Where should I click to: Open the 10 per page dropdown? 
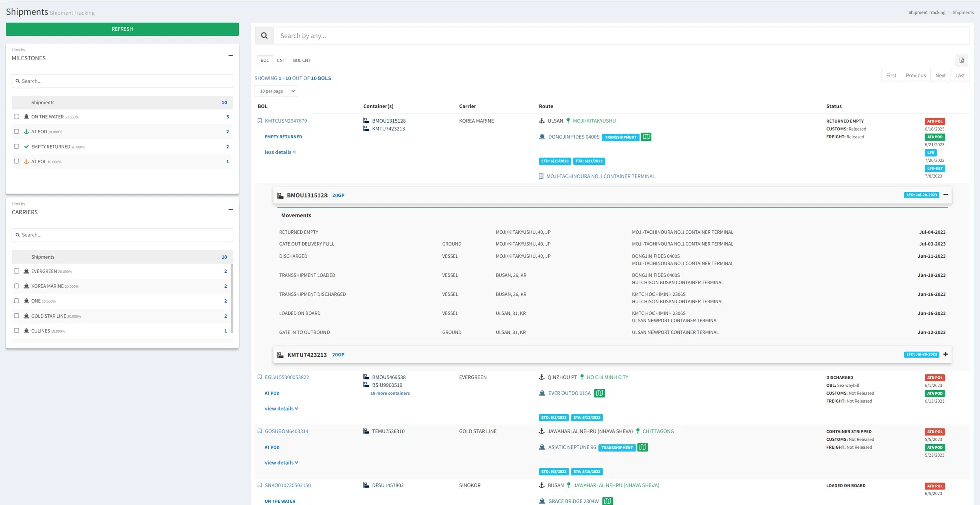(276, 91)
